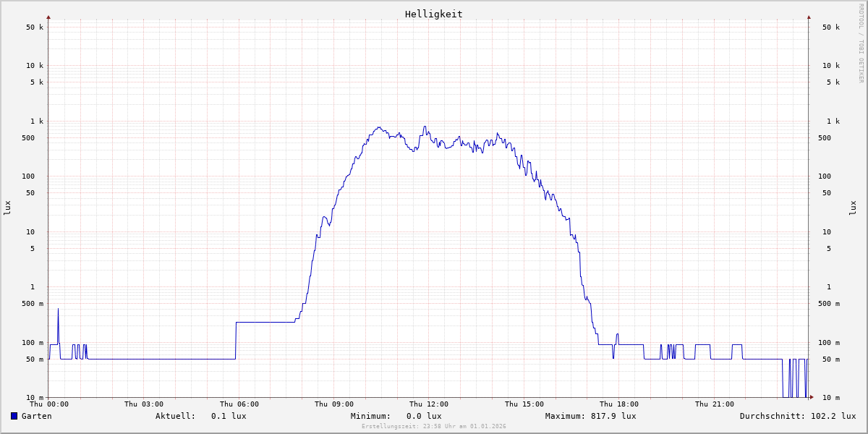868x434 pixels.
Task: Click the right vertical lux axis title
Action: pyautogui.click(x=853, y=208)
